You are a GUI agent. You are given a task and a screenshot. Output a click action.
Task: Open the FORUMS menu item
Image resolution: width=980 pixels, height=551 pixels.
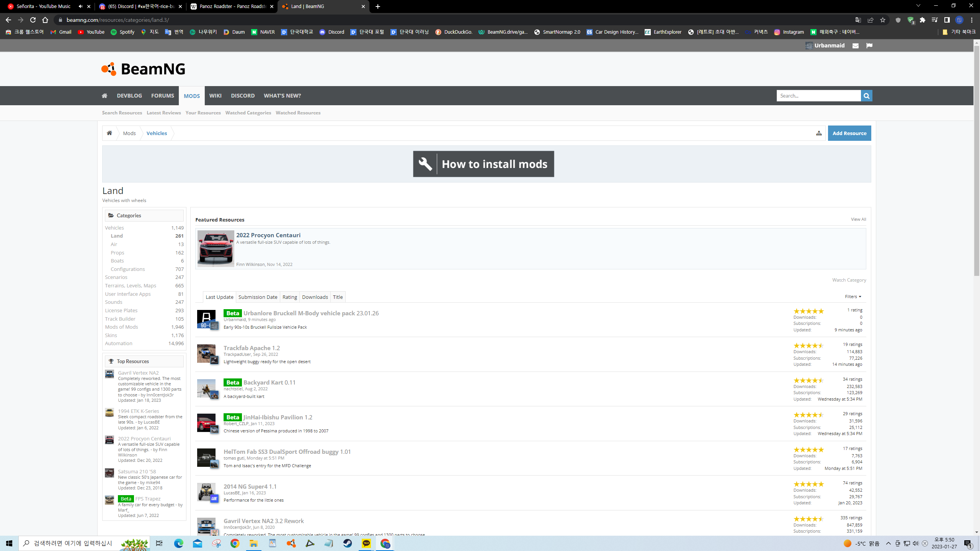[162, 96]
